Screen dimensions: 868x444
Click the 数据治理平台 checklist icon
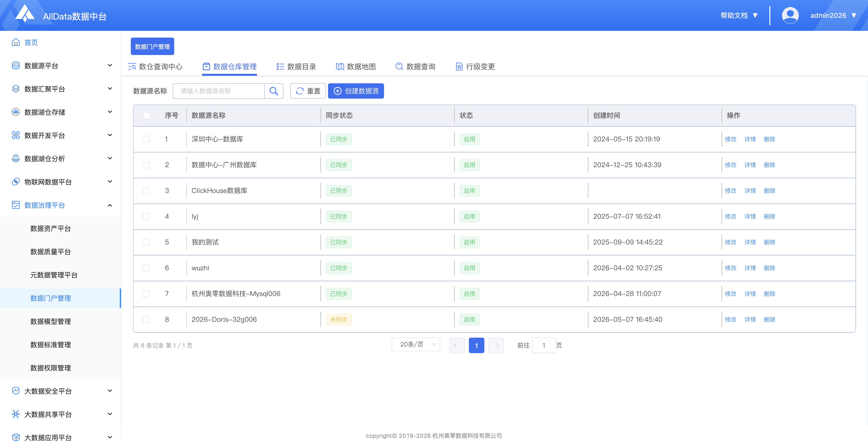[15, 205]
